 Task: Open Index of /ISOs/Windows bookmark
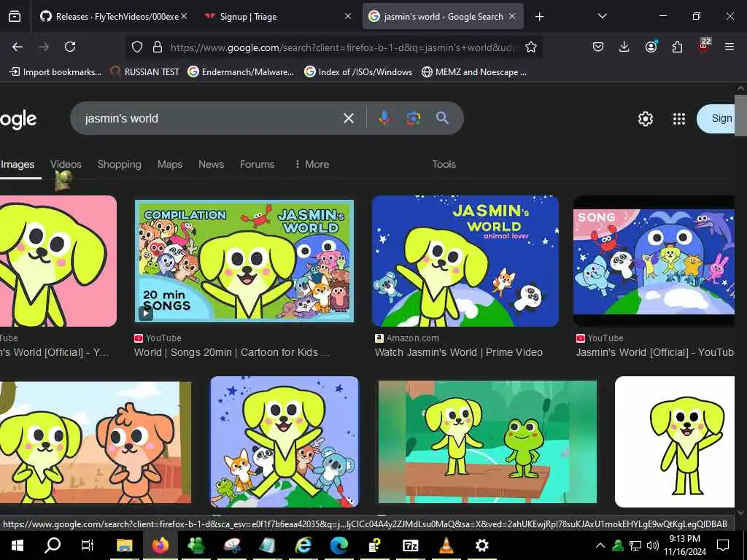tap(358, 72)
